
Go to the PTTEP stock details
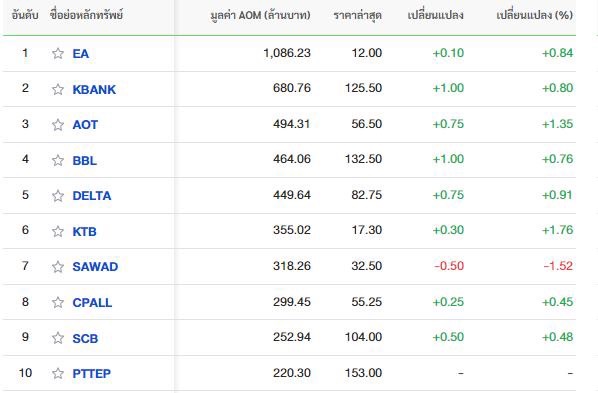click(x=92, y=373)
